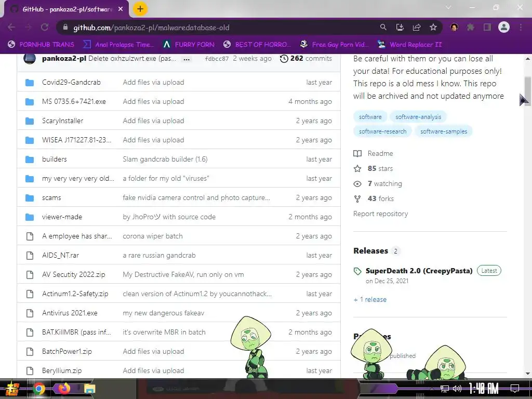Share this page via share icon

417,28
